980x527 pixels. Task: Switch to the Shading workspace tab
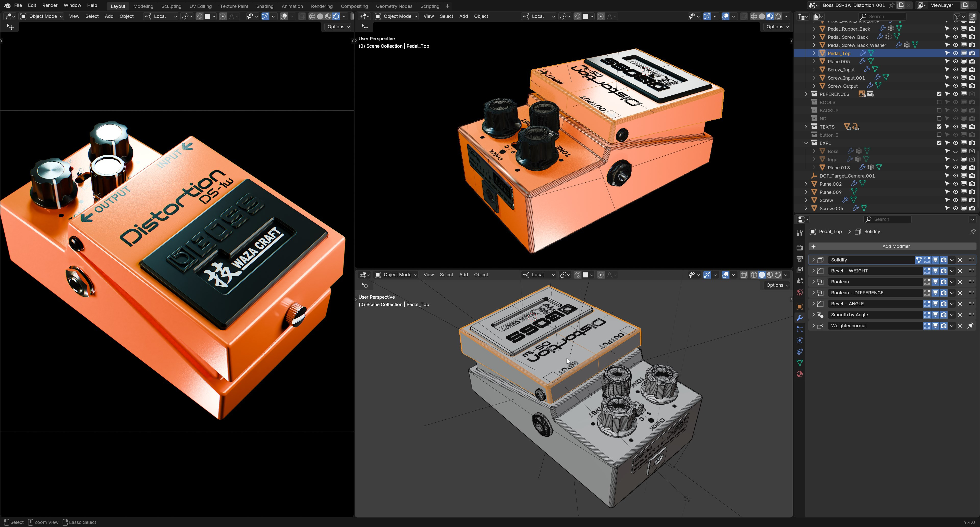pos(265,6)
